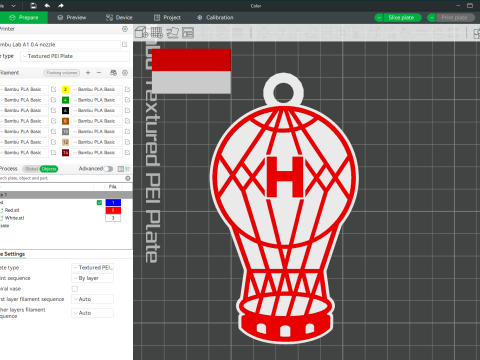Edit preset of filament 14
This screenshot has width=480, height=360.
point(127,152)
